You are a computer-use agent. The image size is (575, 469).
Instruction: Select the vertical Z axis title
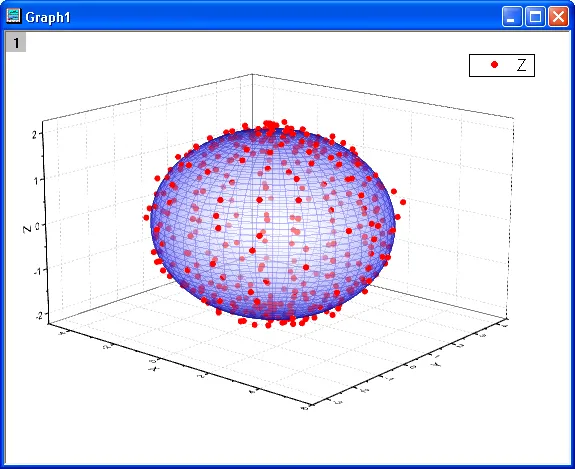pyautogui.click(x=27, y=229)
